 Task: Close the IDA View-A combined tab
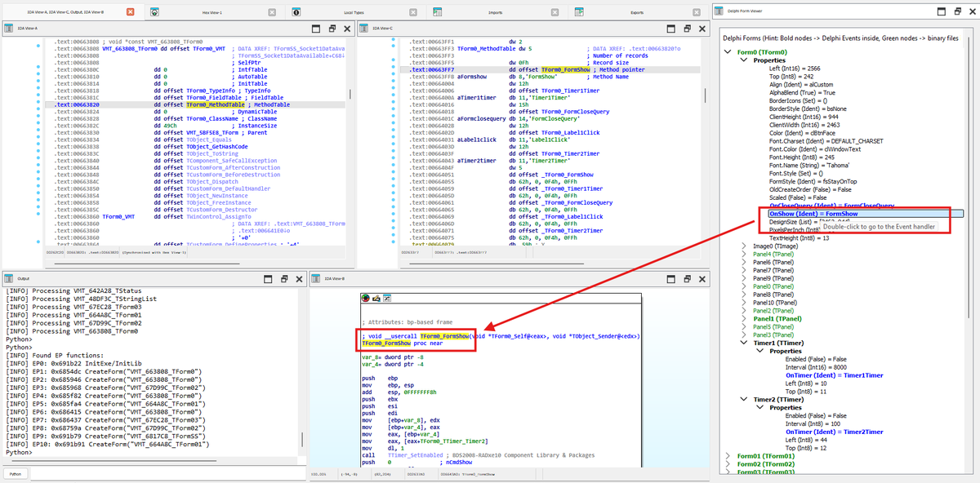coord(131,13)
